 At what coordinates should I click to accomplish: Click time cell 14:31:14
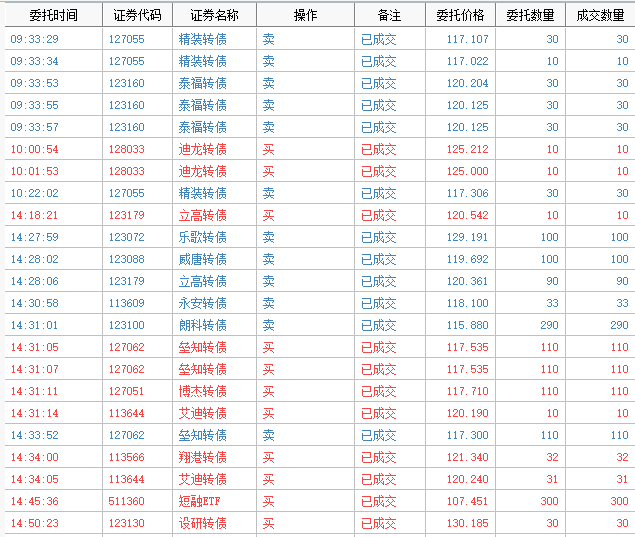34,413
